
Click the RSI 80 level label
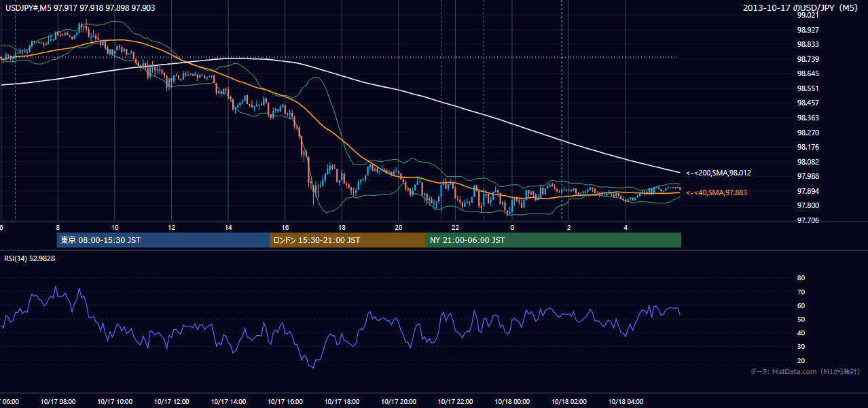(x=801, y=278)
